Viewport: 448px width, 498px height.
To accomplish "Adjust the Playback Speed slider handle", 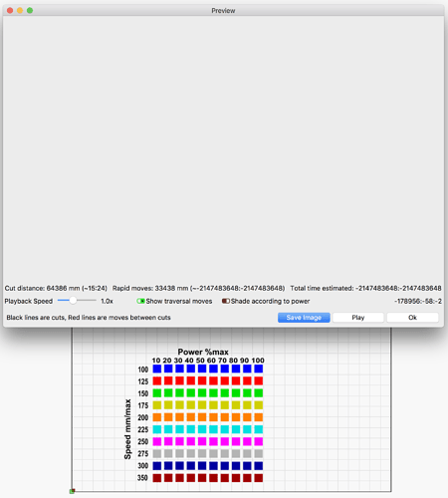I will click(x=73, y=301).
